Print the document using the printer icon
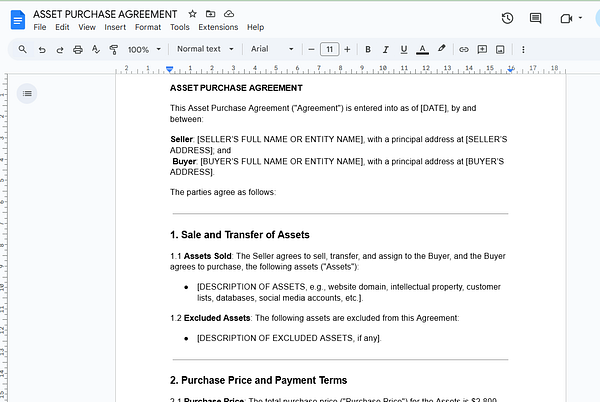This screenshot has width=600, height=402. click(78, 49)
